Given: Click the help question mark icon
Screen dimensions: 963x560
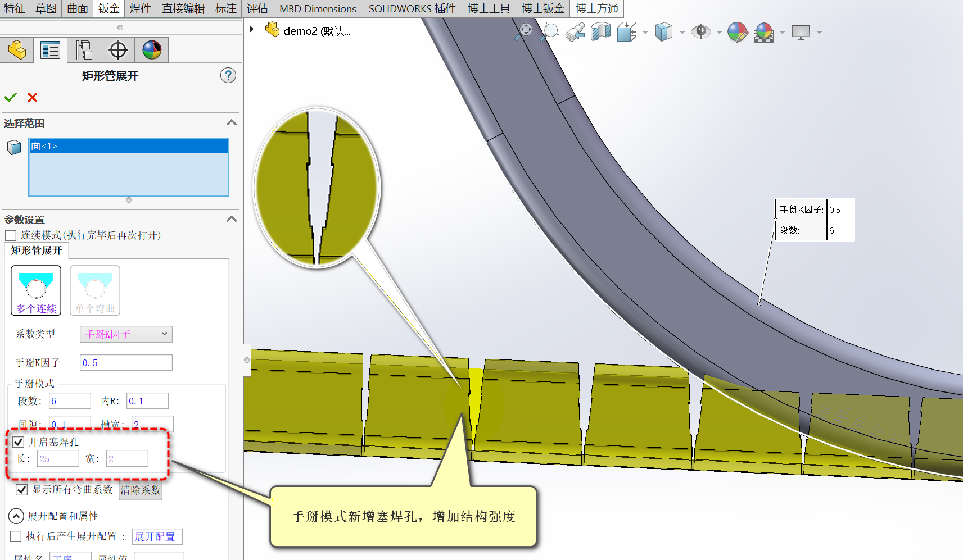Looking at the screenshot, I should [228, 75].
